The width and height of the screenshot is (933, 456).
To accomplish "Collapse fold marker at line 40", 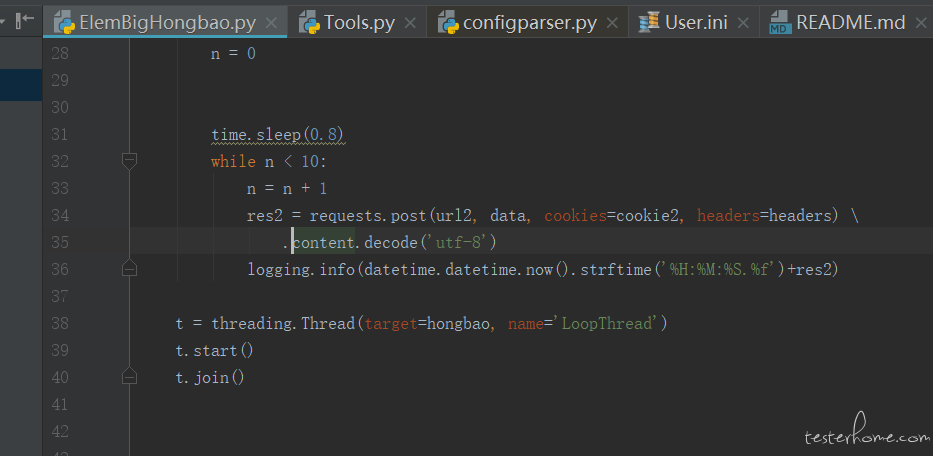I will [129, 376].
